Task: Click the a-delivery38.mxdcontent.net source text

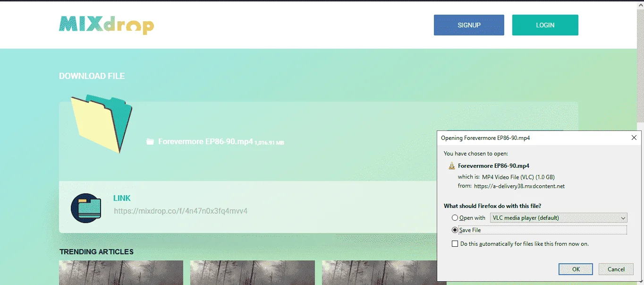Action: [519, 186]
